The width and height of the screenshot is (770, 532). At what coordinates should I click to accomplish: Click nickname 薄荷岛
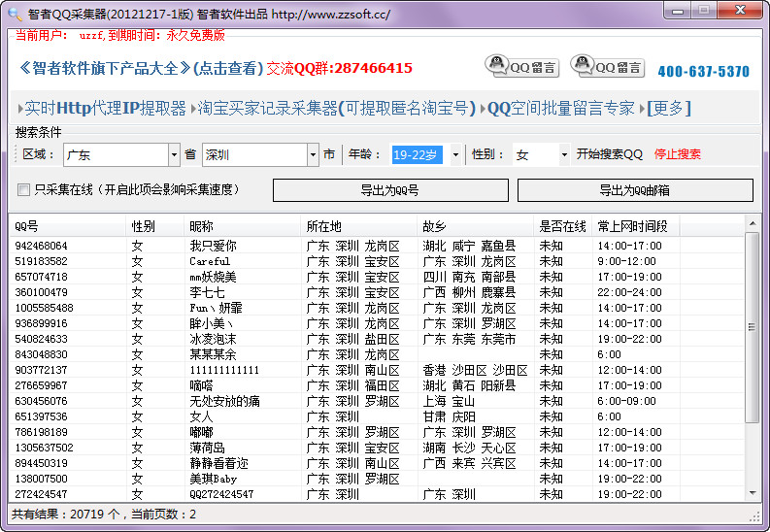pos(207,448)
